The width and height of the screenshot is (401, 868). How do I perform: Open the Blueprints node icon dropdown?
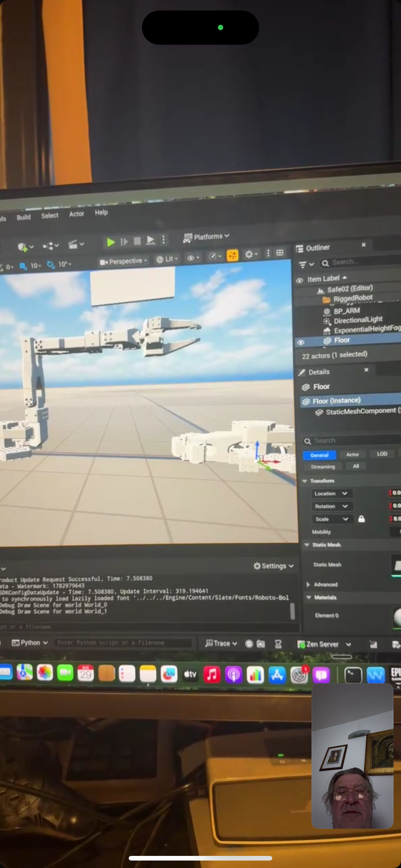(x=51, y=246)
